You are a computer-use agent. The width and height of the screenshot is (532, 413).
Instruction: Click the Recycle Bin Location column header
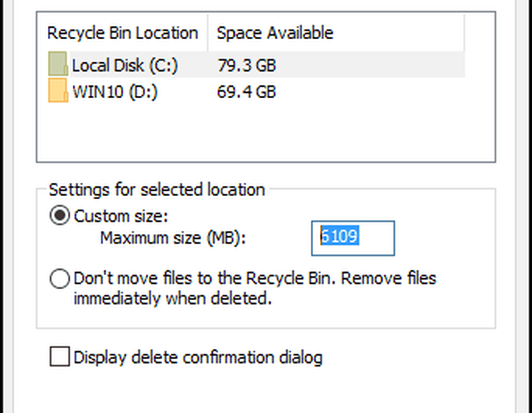pos(122,33)
